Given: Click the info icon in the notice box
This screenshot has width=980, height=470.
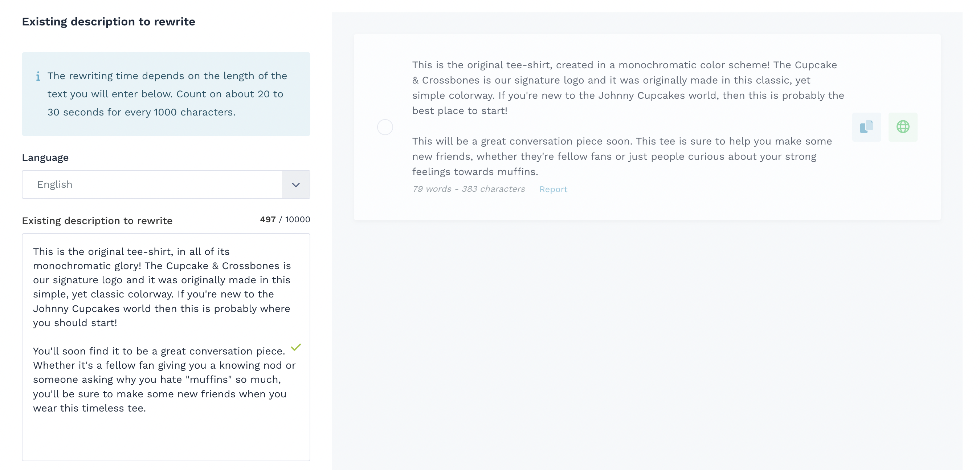Looking at the screenshot, I should click(x=38, y=77).
